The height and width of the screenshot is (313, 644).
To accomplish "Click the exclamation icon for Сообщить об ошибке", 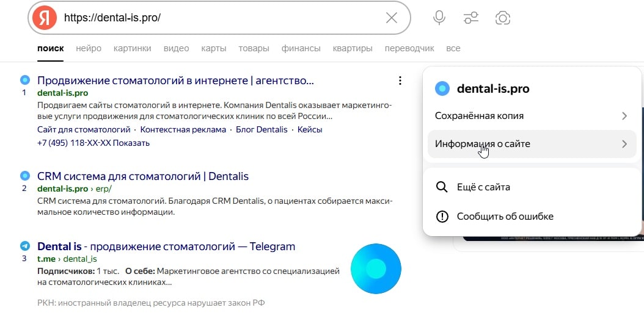I will (442, 216).
